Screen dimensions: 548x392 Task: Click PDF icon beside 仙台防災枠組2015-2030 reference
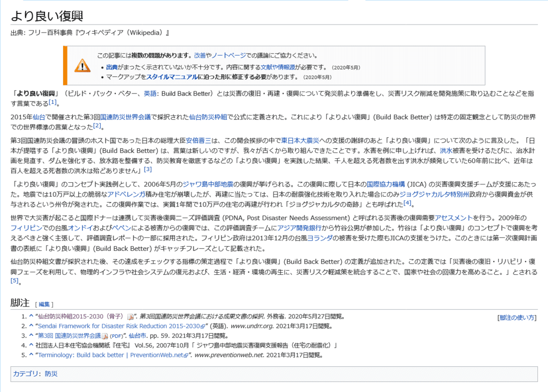pos(131,317)
